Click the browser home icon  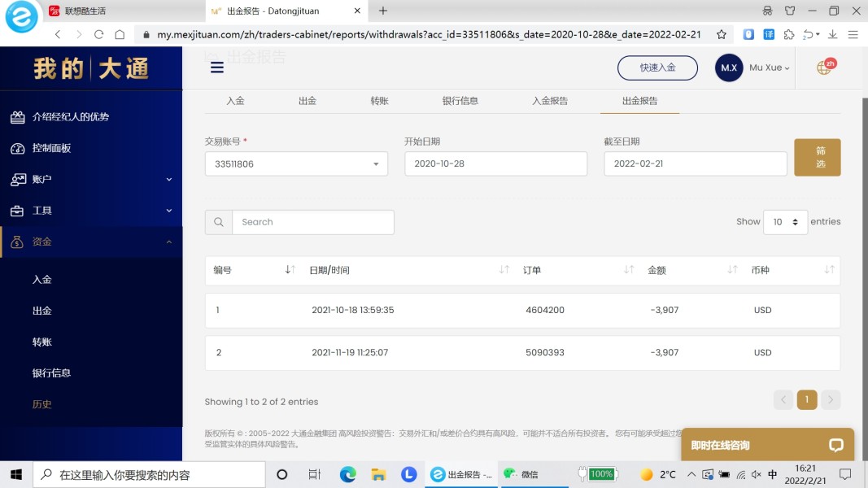coord(120,34)
